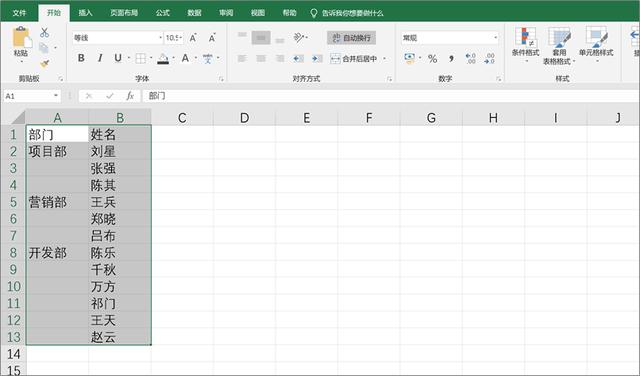Image resolution: width=640 pixels, height=376 pixels.
Task: Click 合并后居中 merge and center button
Action: (x=354, y=59)
